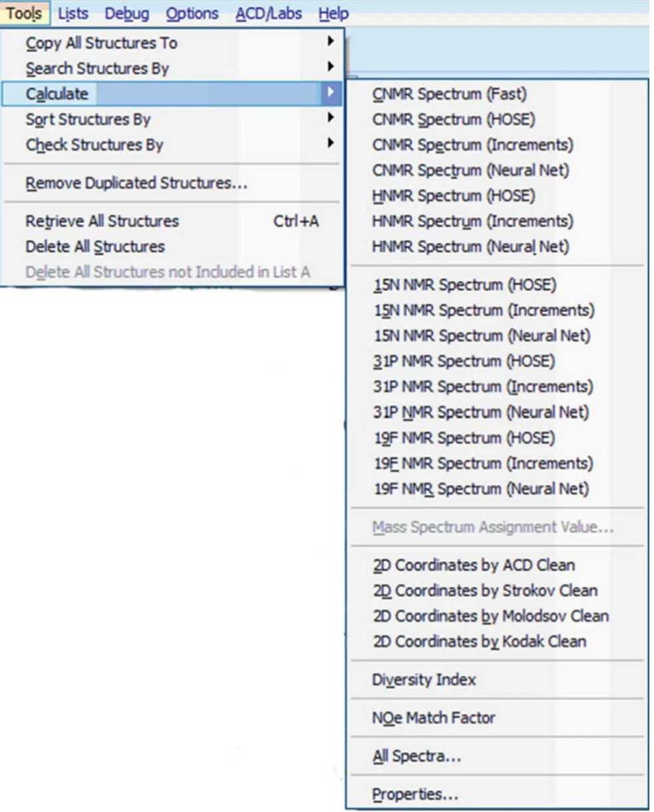Run 19F NMR Spectrum (Increments)
This screenshot has width=654, height=812.
click(x=496, y=463)
